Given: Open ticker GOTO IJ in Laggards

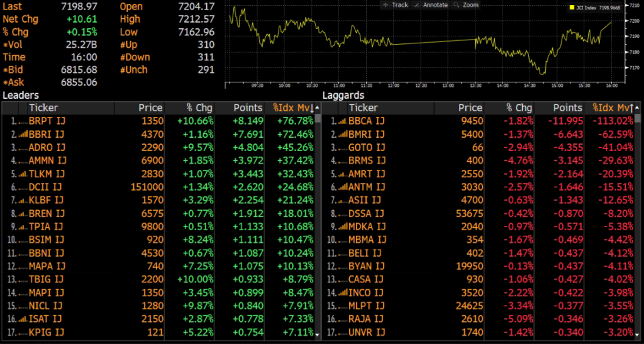Looking at the screenshot, I should [367, 147].
